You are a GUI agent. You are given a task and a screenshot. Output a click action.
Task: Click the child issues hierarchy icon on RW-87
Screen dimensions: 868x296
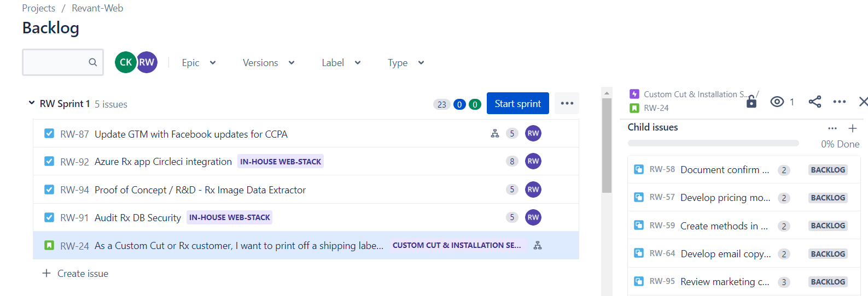(495, 133)
